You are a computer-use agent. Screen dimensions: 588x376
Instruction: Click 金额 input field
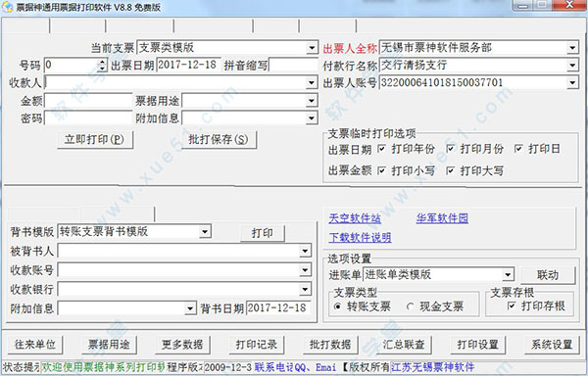(x=88, y=101)
